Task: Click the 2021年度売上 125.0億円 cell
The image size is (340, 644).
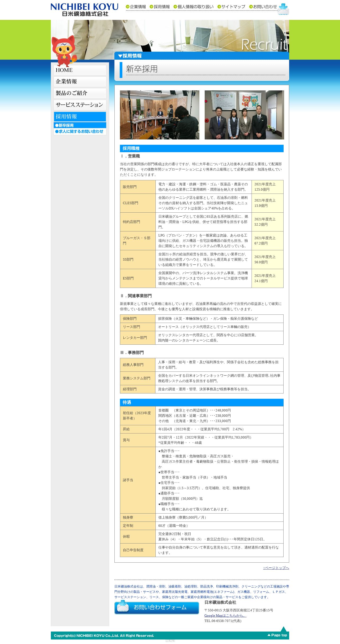Action: pyautogui.click(x=267, y=187)
